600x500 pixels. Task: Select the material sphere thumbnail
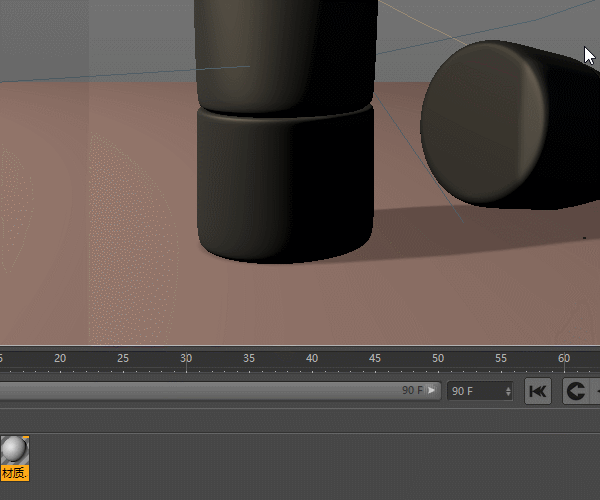pos(15,450)
